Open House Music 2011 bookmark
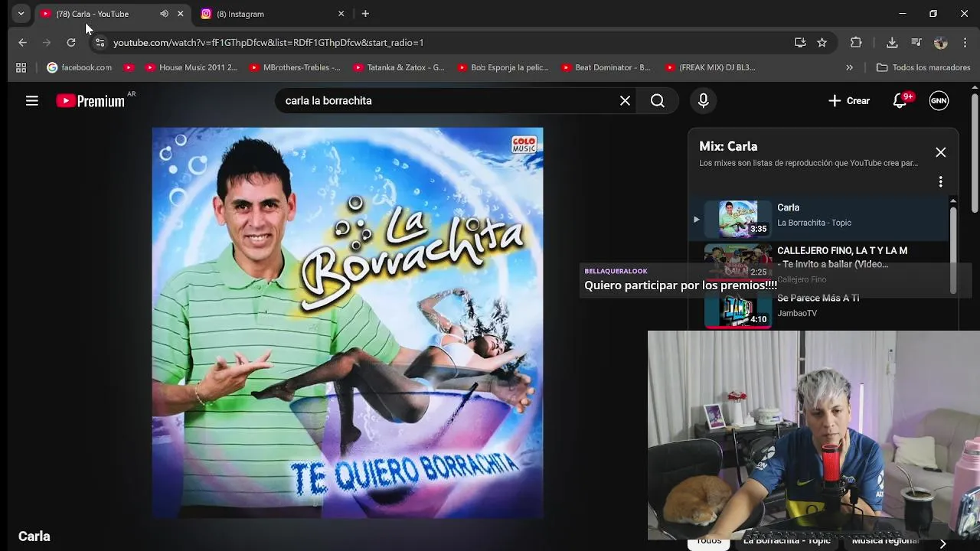Image resolution: width=980 pixels, height=551 pixels. 191,67
